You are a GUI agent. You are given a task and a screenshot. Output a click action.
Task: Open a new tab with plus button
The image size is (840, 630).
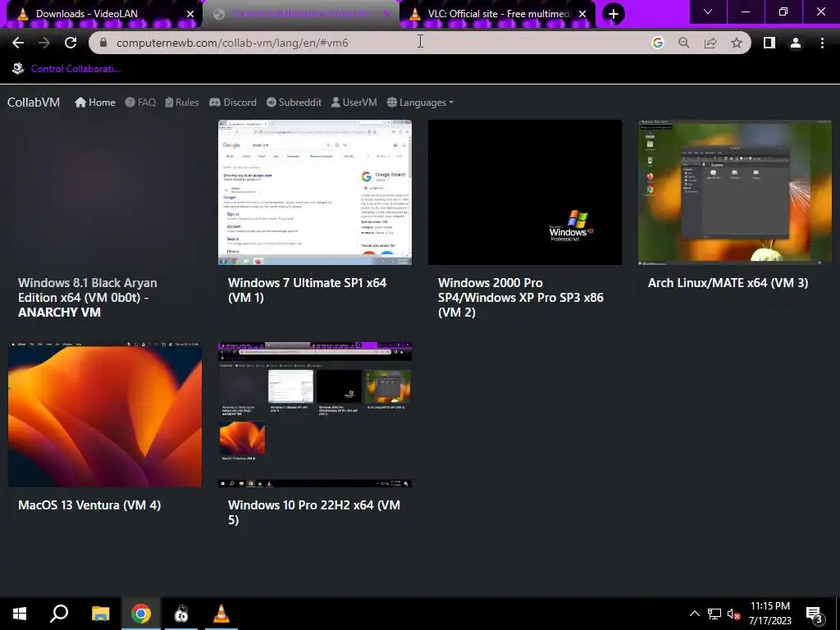(614, 13)
